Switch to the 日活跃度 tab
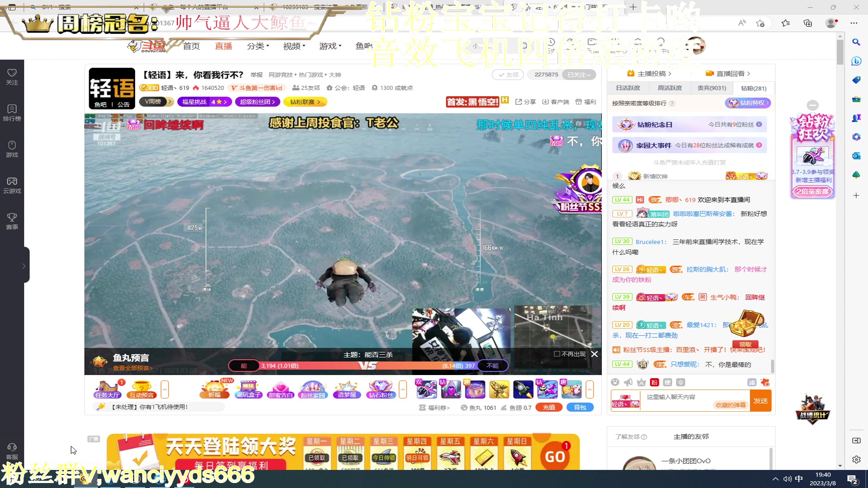The width and height of the screenshot is (868, 488). pos(628,88)
